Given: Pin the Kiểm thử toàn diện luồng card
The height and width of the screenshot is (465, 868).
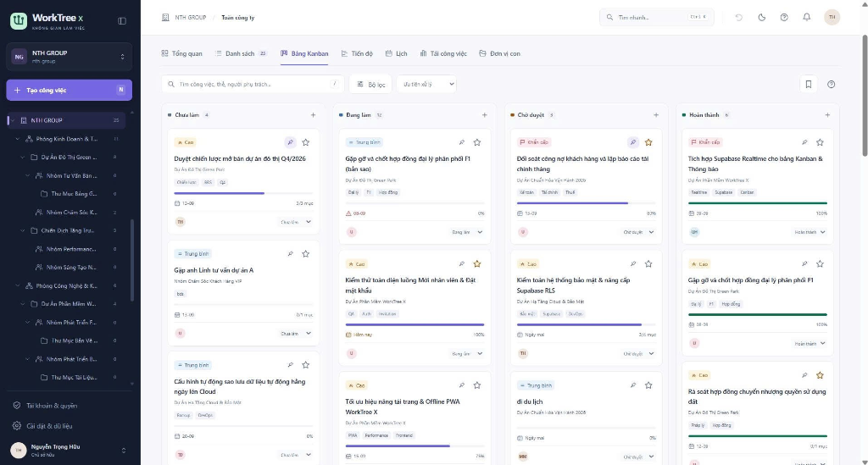Looking at the screenshot, I should tap(462, 263).
